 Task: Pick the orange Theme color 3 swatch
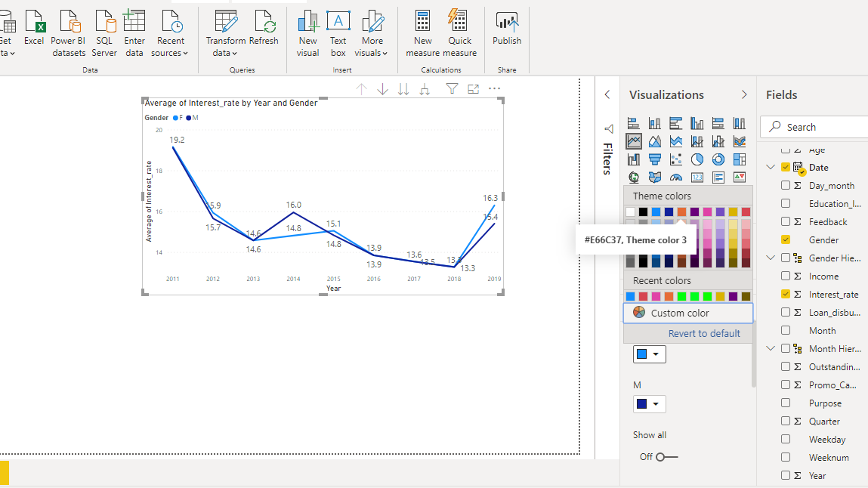[x=681, y=212]
